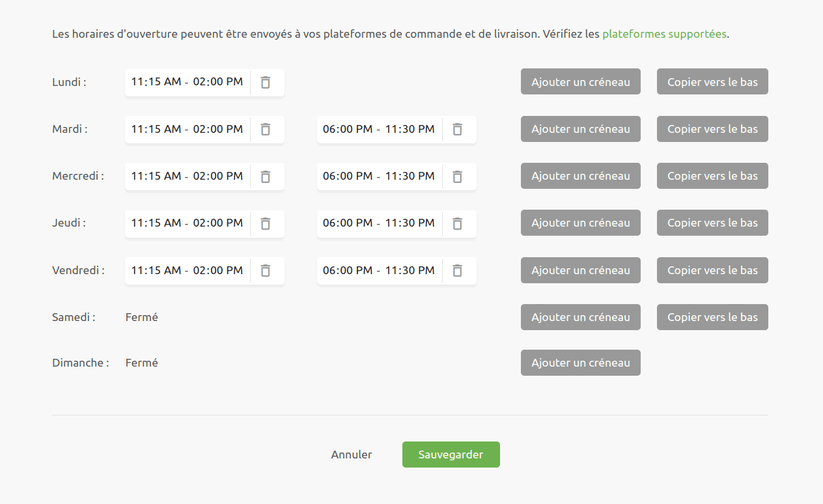The width and height of the screenshot is (823, 504).
Task: Edit Monday's 11:15 AM time field
Action: pos(187,82)
